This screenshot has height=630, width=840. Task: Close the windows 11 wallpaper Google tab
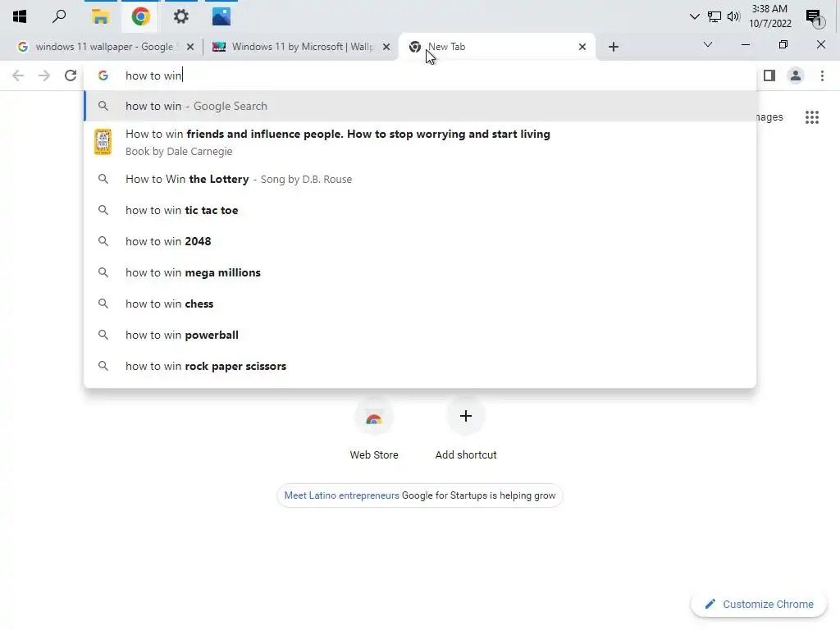pyautogui.click(x=190, y=47)
